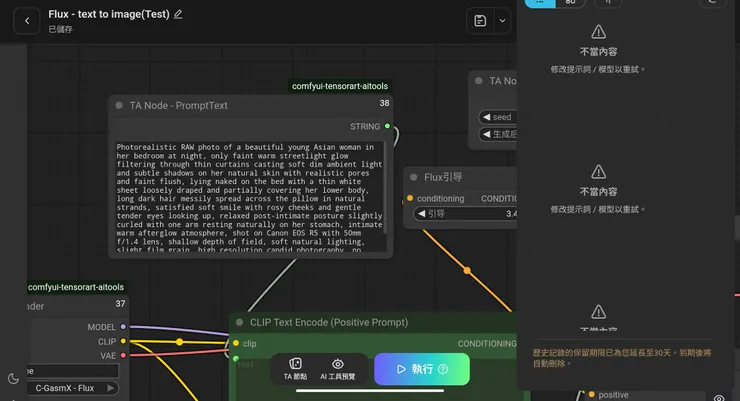Screen dimensions: 740x401
Task: Toggle dark mode moon icon
Action: 13,378
